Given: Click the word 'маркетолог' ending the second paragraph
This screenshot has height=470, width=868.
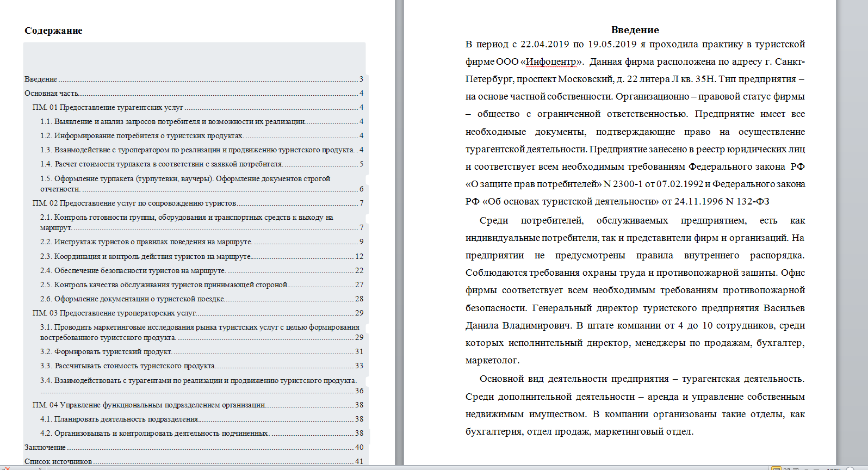Looking at the screenshot, I should tap(491, 361).
